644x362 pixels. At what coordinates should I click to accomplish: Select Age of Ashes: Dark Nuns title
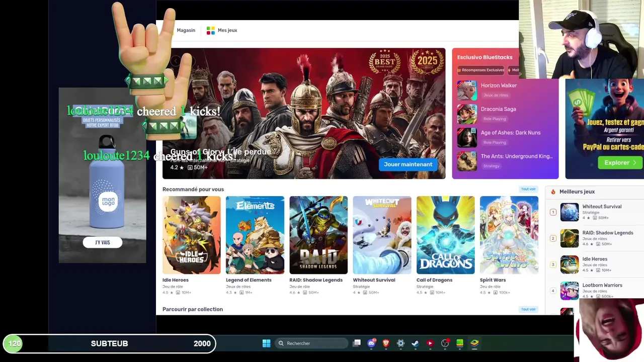511,133
